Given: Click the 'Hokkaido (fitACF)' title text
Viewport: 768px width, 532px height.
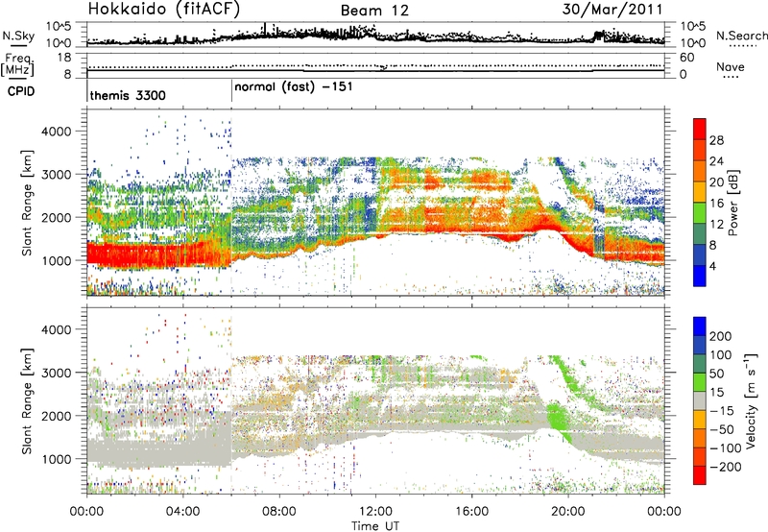Looking at the screenshot, I should 164,10.
